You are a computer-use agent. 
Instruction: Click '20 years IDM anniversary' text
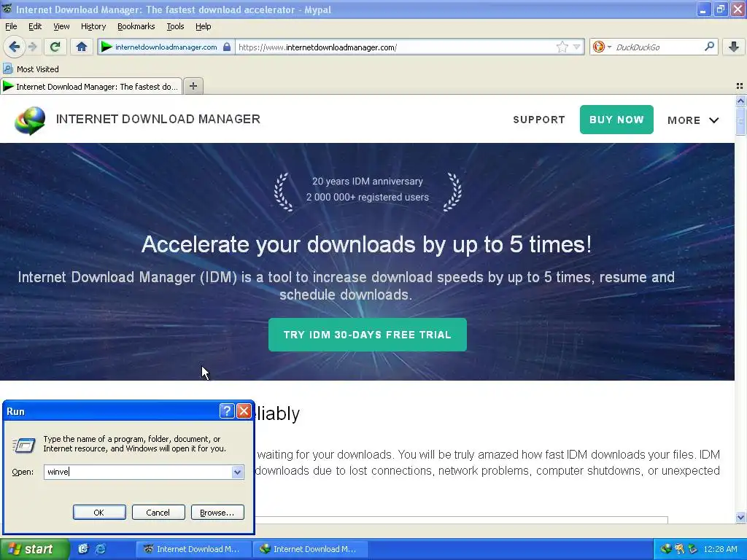(x=368, y=182)
